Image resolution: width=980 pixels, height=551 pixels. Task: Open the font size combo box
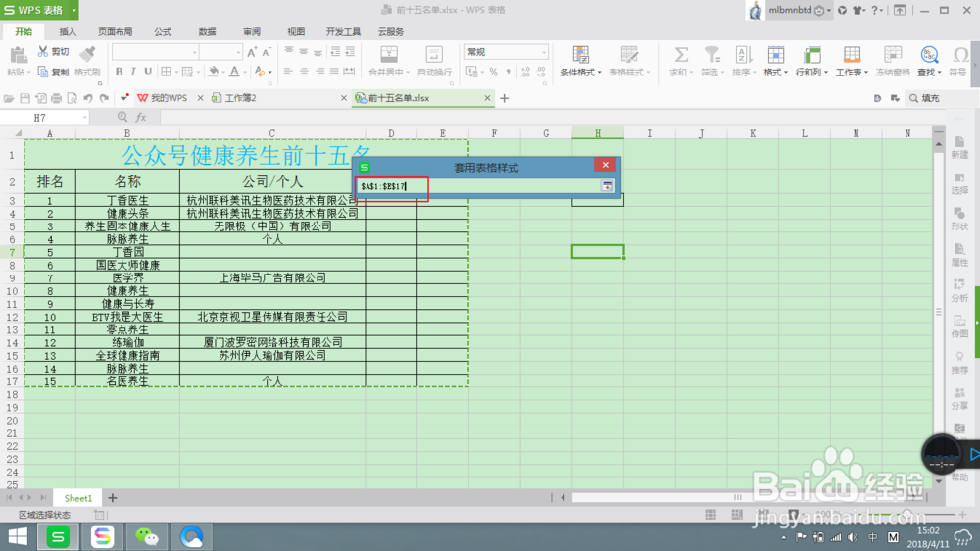221,52
